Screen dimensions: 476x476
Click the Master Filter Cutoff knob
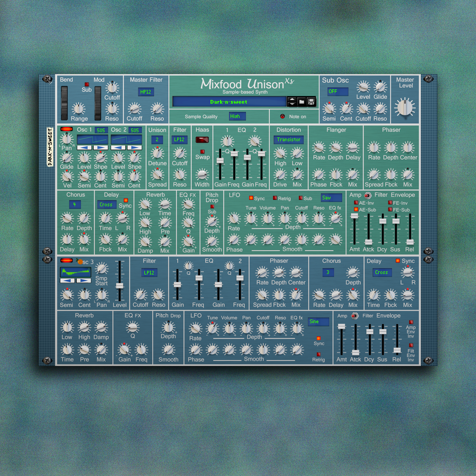tap(134, 108)
